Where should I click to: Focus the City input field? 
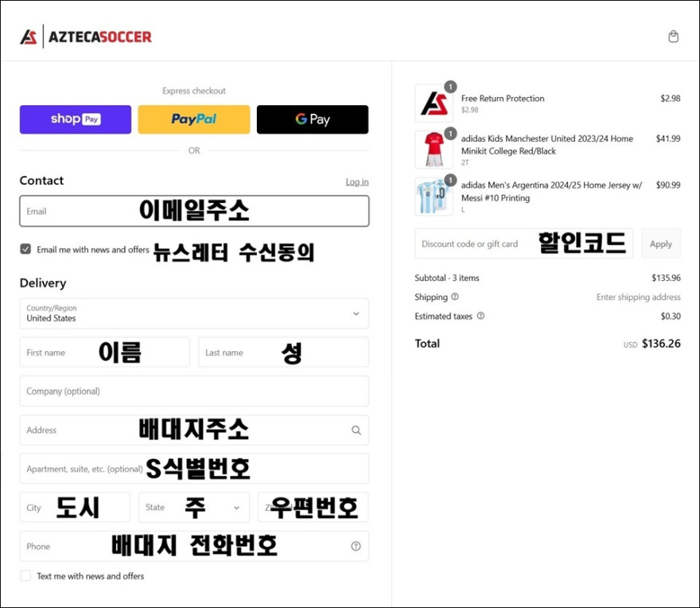pyautogui.click(x=75, y=507)
